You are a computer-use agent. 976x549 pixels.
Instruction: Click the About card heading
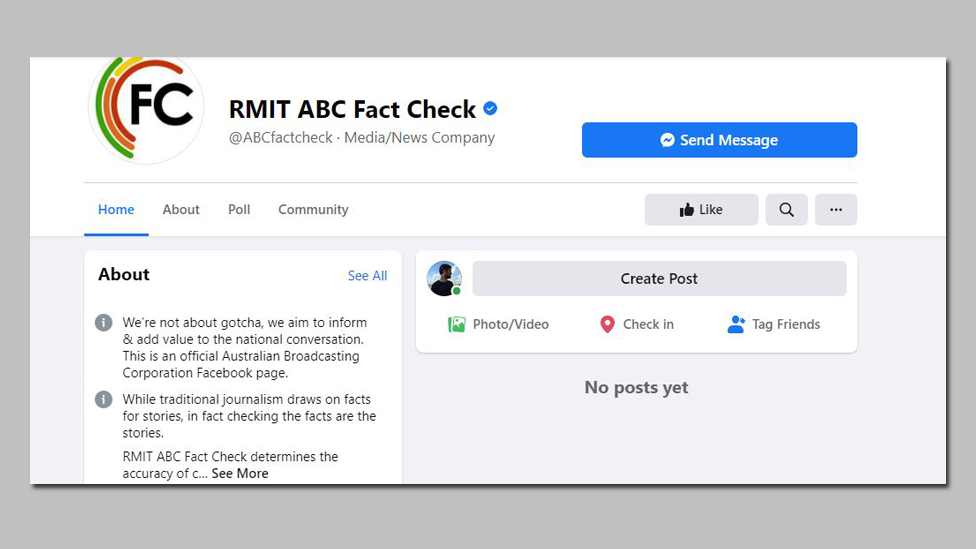(124, 274)
